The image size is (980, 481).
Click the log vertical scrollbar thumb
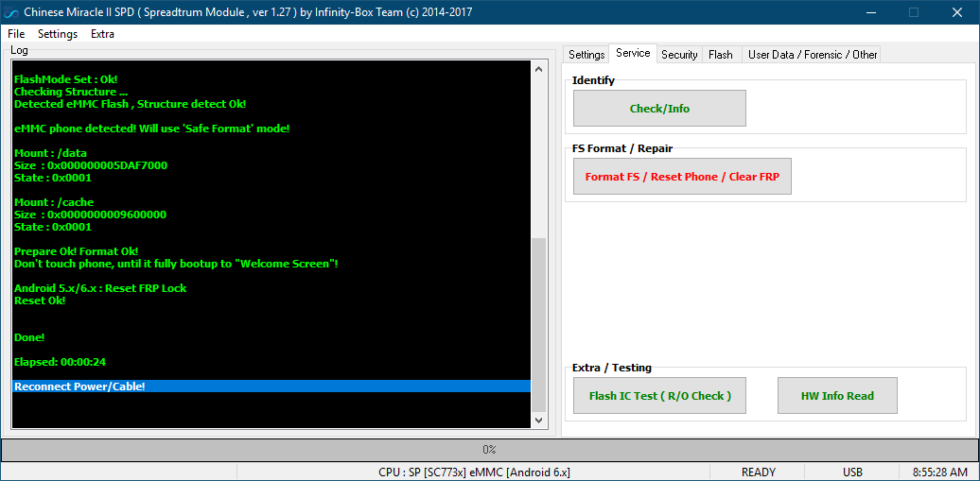539,325
